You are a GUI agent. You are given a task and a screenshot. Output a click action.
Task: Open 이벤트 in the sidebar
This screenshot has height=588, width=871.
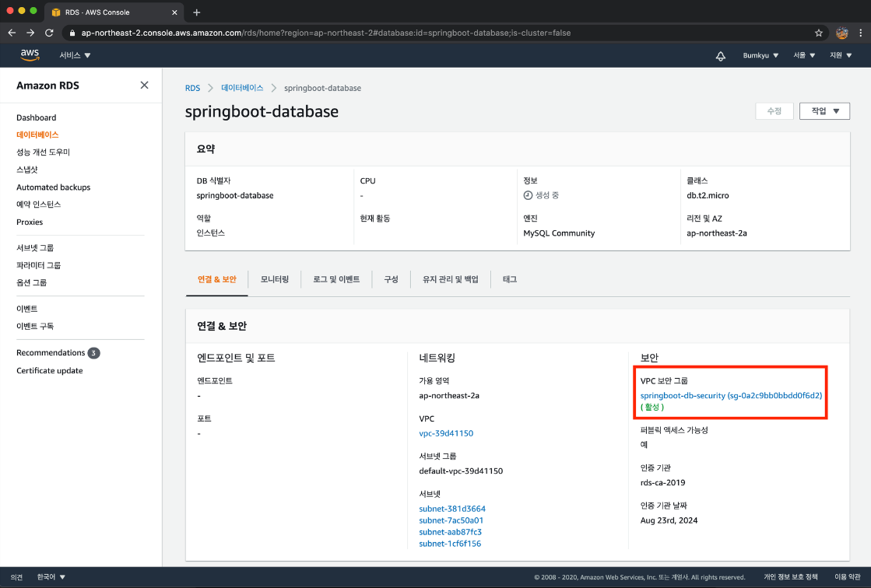[x=26, y=308]
